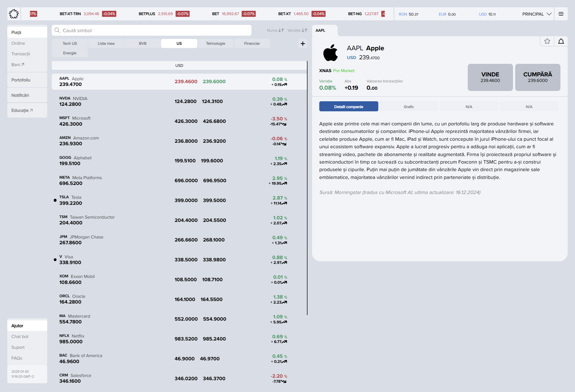The height and width of the screenshot is (392, 575).
Task: Click BETPLUS ticker index
Action: 164,14
